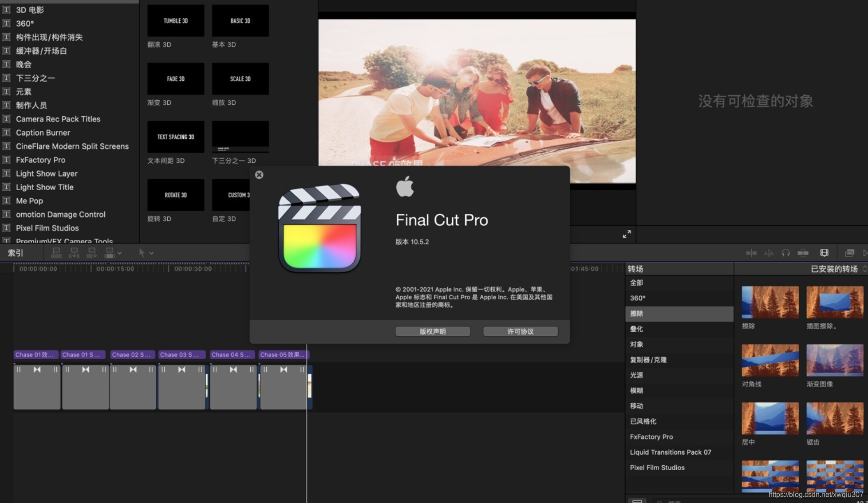
Task: Show the effects browser icon
Action: click(849, 253)
